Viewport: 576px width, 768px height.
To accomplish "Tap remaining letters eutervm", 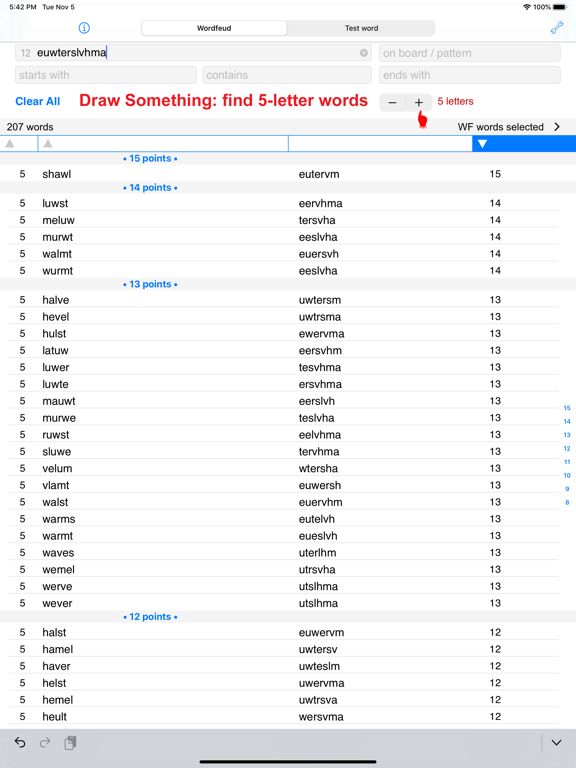I will [x=319, y=174].
